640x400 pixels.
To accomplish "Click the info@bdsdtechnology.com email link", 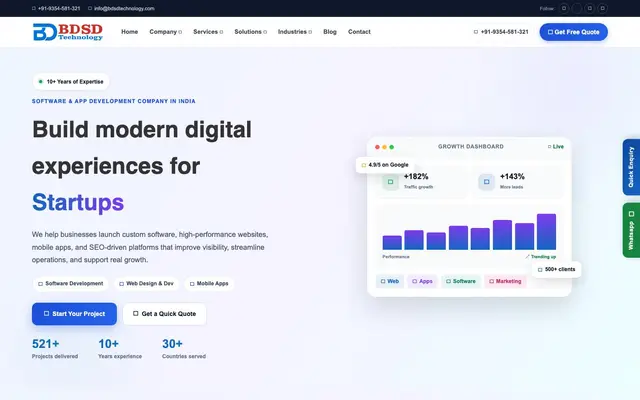I will click(121, 8).
